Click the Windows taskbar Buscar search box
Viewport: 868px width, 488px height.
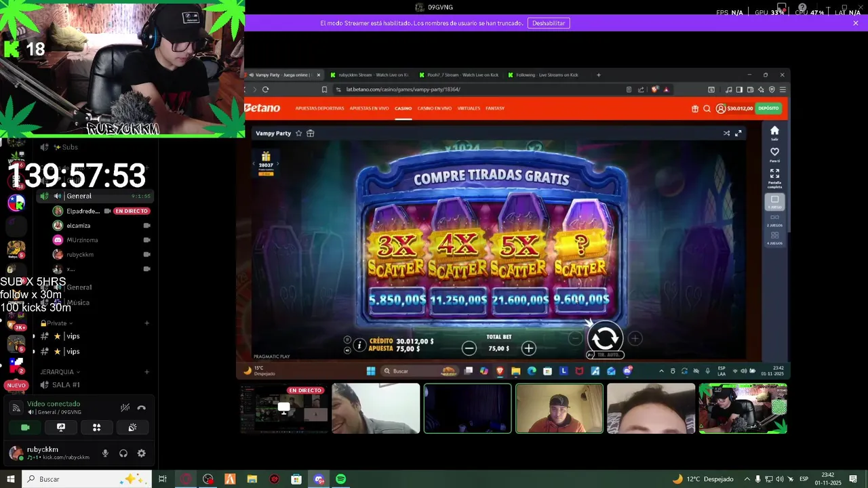(x=87, y=479)
